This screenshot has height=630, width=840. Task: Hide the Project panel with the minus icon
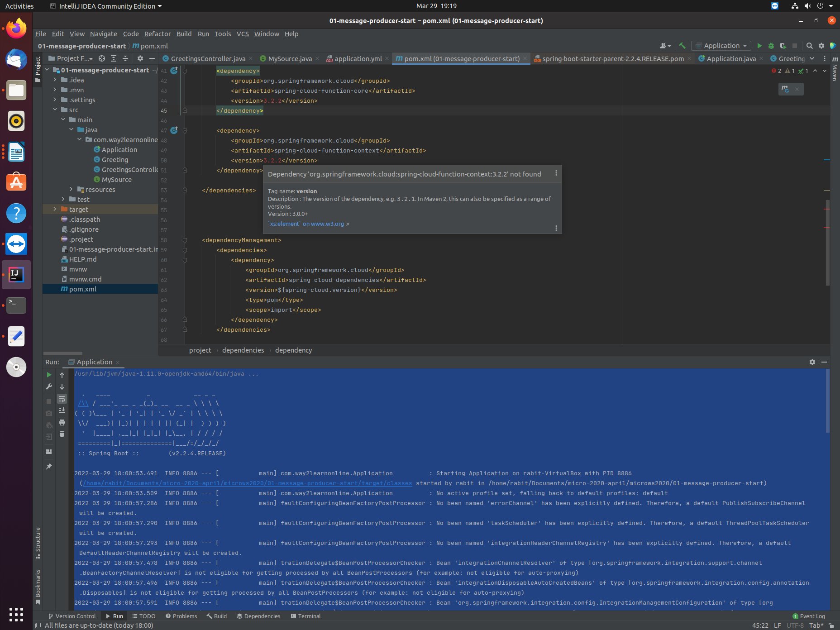click(152, 58)
